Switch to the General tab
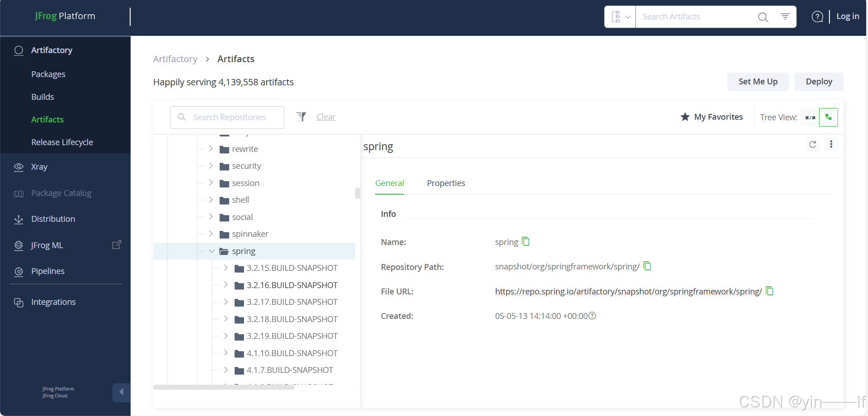Image resolution: width=868 pixels, height=416 pixels. point(390,183)
